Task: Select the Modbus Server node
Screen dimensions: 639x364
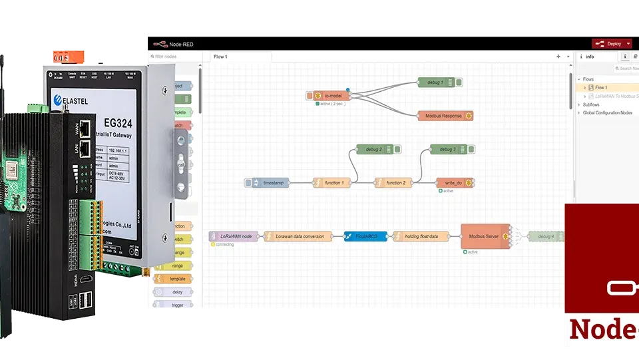Action: coord(485,236)
